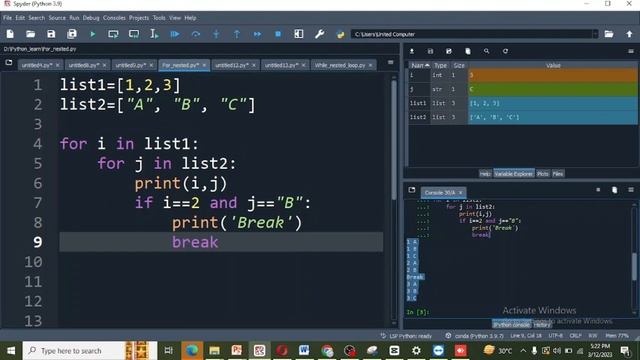640x360 pixels.
Task: Open editor pane options hamburger menu
Action: click(391, 62)
